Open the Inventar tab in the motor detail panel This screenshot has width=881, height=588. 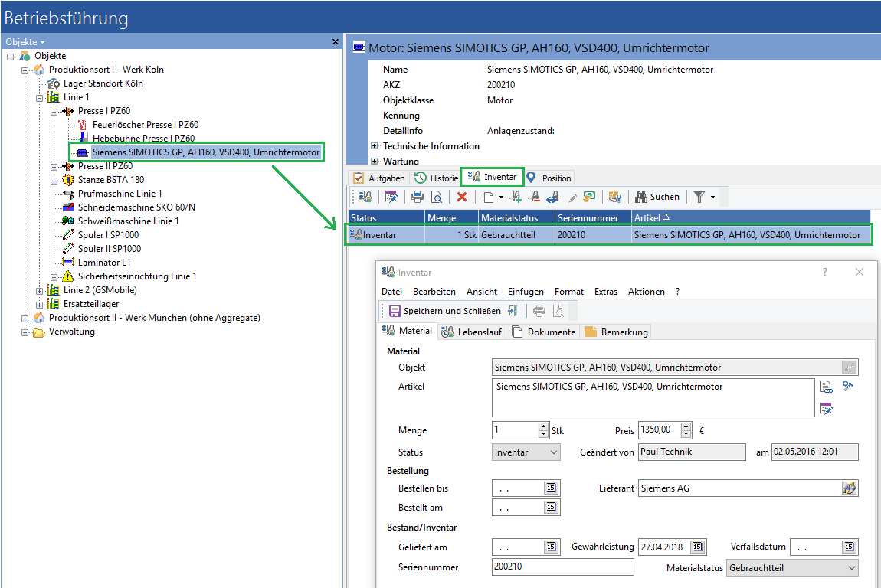492,177
